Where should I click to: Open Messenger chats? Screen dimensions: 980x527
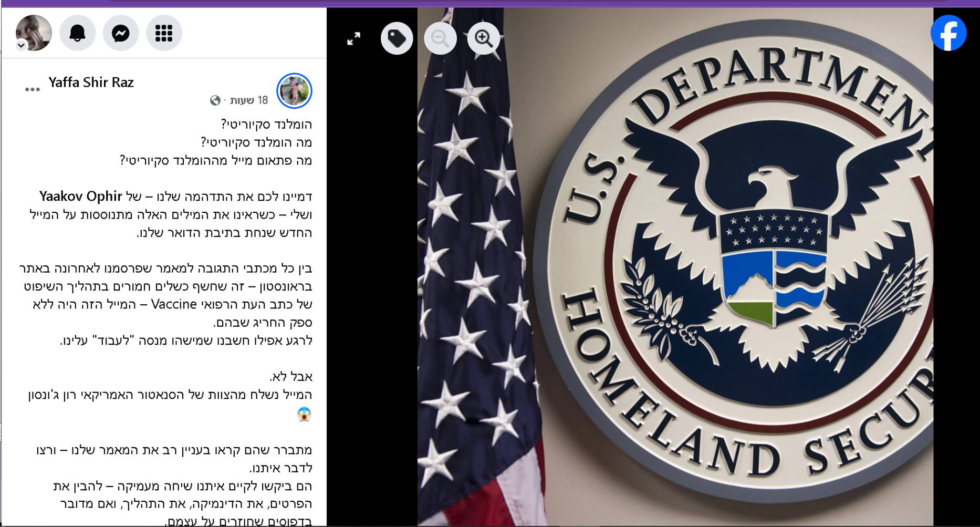[x=121, y=33]
